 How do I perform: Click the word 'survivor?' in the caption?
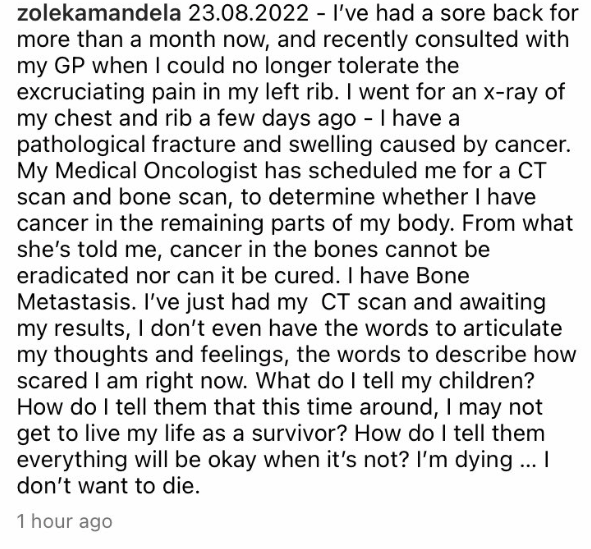pos(299,434)
